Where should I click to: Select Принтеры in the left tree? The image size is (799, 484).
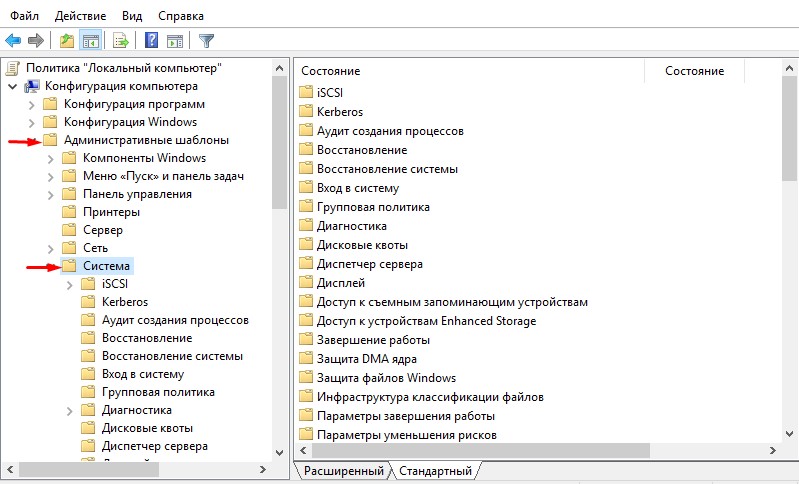point(111,212)
